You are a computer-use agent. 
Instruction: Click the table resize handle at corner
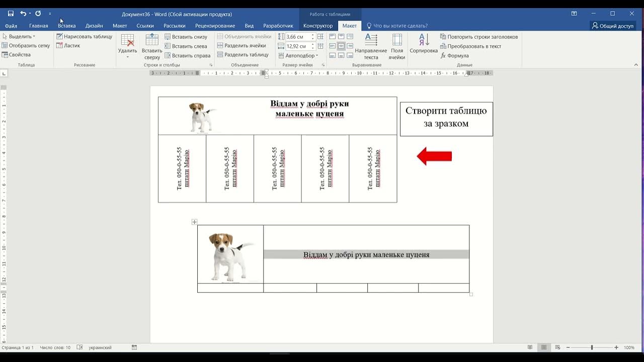click(x=471, y=294)
